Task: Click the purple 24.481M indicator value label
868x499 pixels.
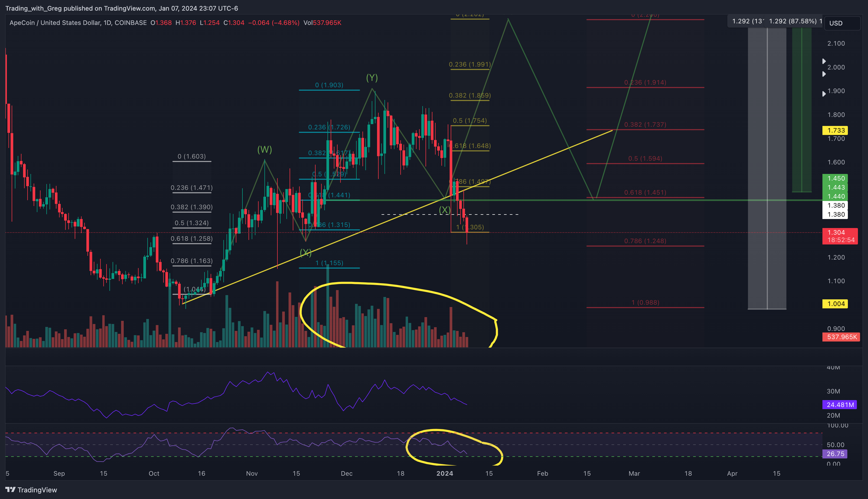Action: [x=839, y=405]
